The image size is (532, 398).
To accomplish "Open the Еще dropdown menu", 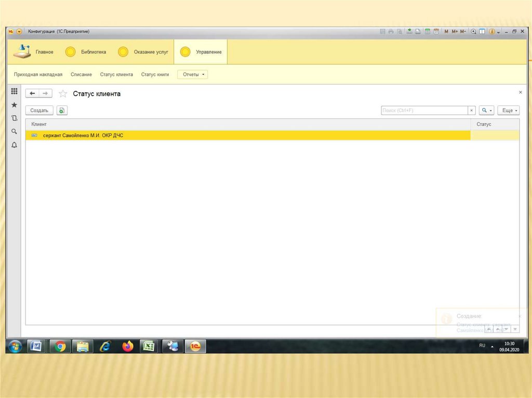I will coord(509,111).
